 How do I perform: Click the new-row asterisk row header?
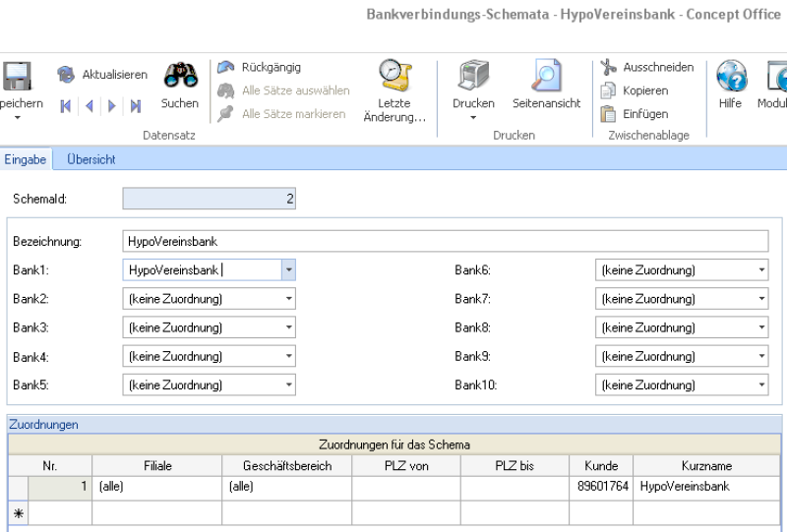19,513
